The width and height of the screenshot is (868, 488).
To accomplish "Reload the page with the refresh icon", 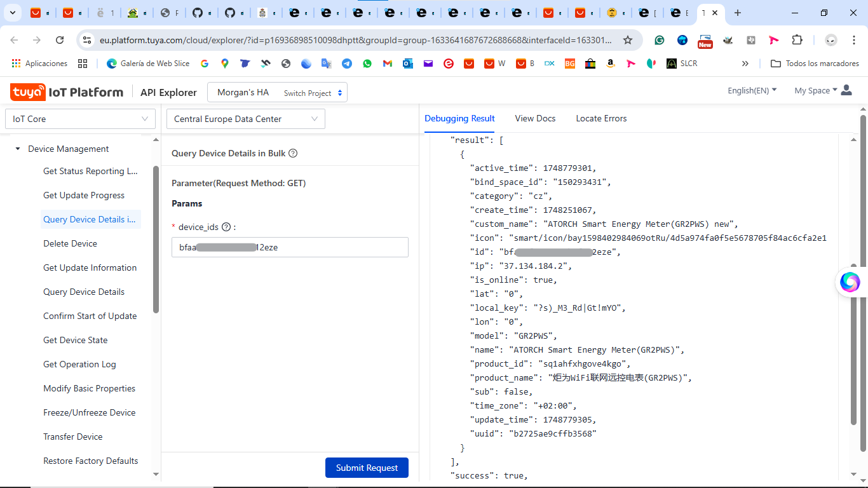I will click(60, 40).
